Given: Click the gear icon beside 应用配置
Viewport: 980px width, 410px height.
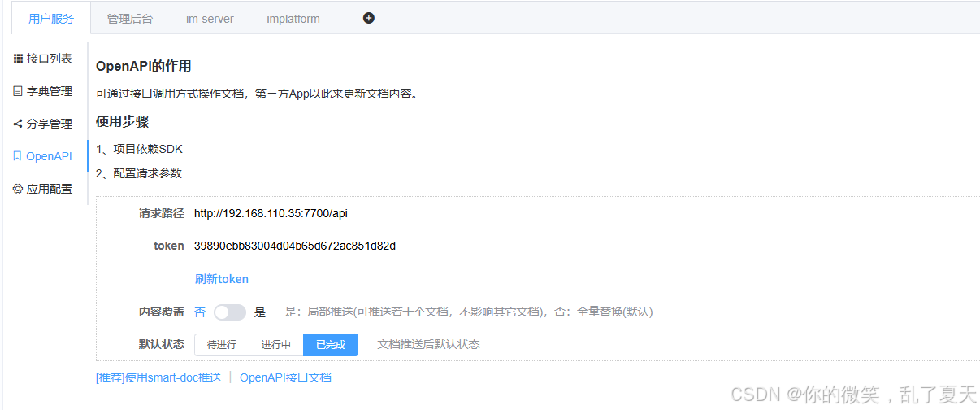Looking at the screenshot, I should 18,189.
